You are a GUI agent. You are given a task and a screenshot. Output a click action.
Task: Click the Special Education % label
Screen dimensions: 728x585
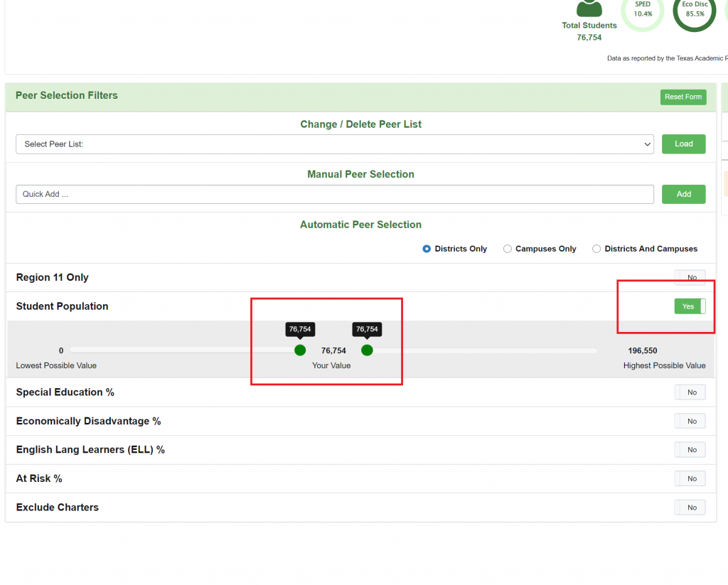click(65, 392)
